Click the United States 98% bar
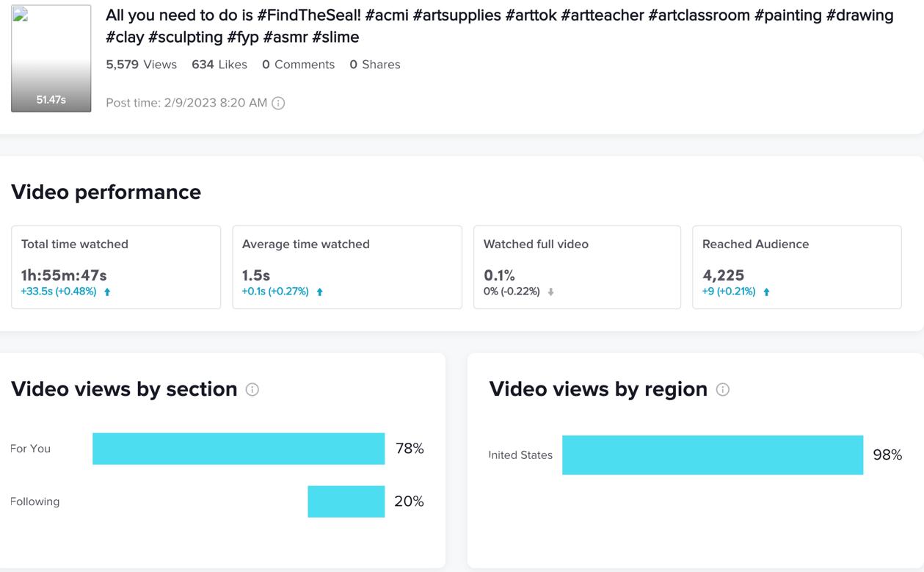Viewport: 924px width, 572px height. (712, 455)
